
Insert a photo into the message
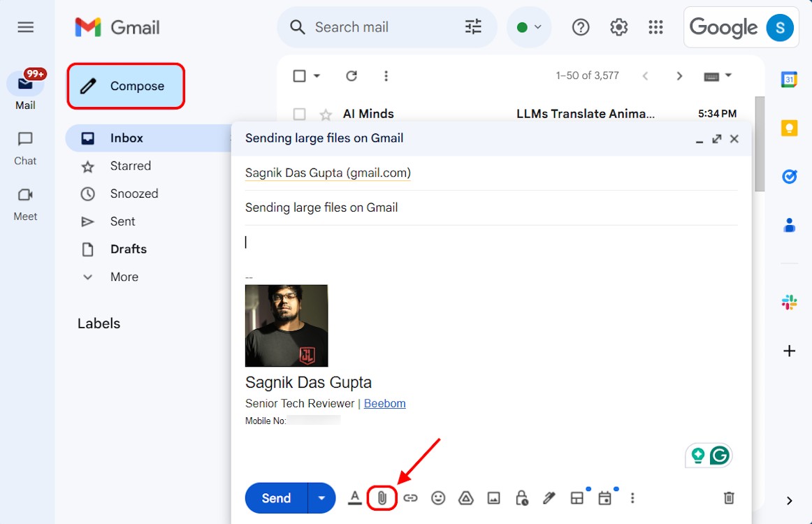click(x=493, y=497)
